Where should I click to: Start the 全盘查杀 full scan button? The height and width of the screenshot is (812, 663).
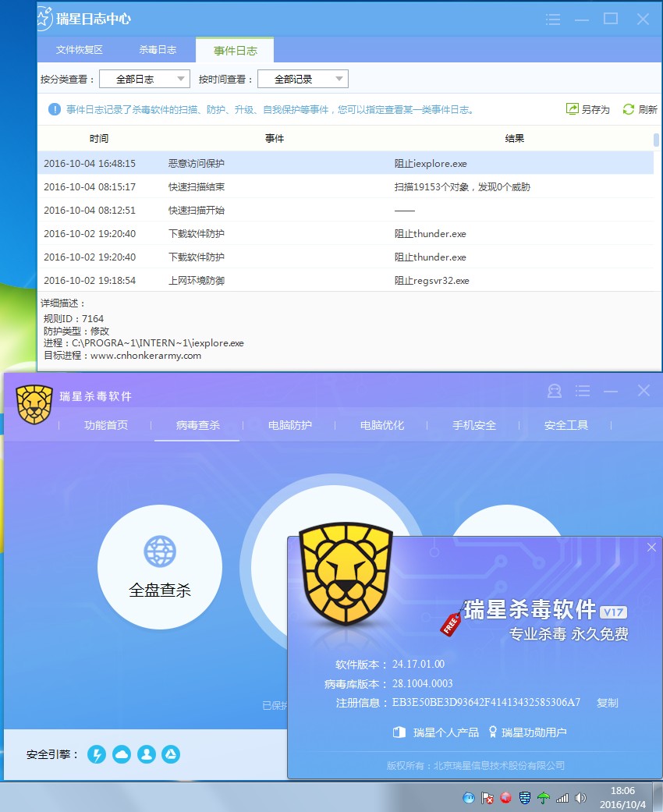tap(160, 567)
